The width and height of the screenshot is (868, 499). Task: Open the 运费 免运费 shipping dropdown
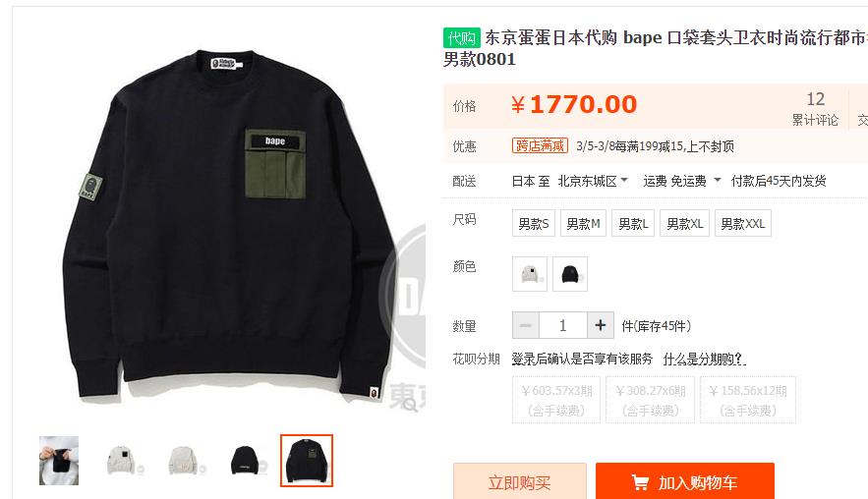[681, 181]
